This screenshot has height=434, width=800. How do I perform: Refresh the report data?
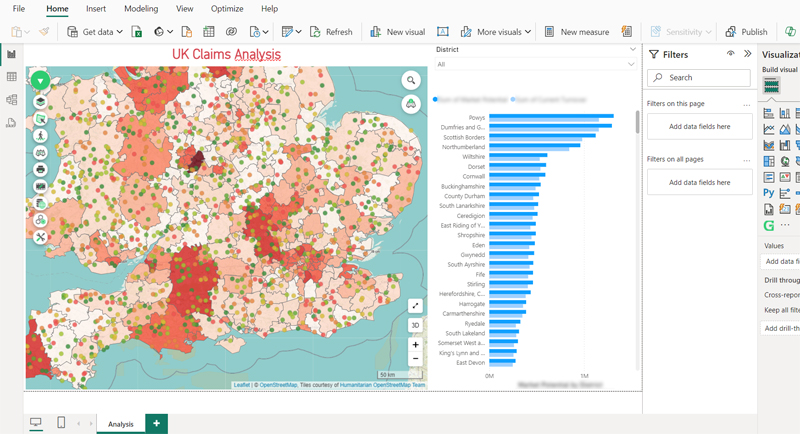point(331,32)
